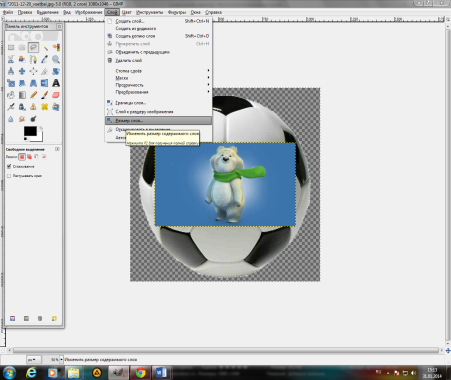Select the Perspective Clone tool
Screen dimensions: 451x380
(x=56, y=107)
